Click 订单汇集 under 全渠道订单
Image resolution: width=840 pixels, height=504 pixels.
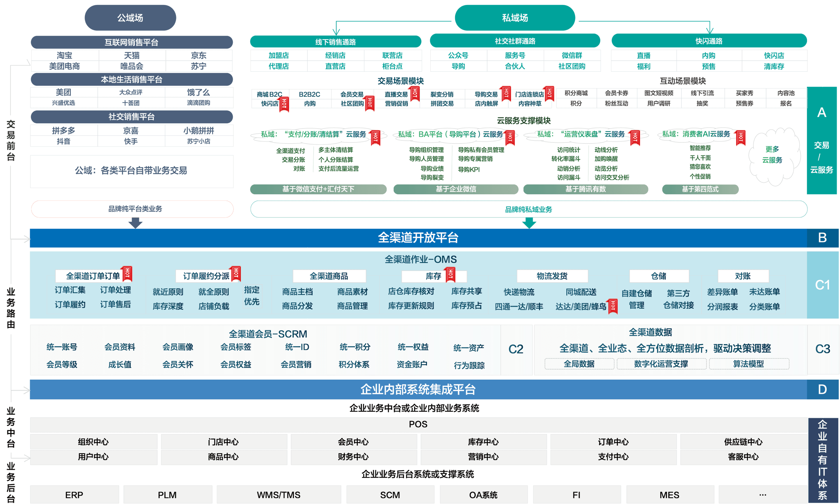(70, 290)
